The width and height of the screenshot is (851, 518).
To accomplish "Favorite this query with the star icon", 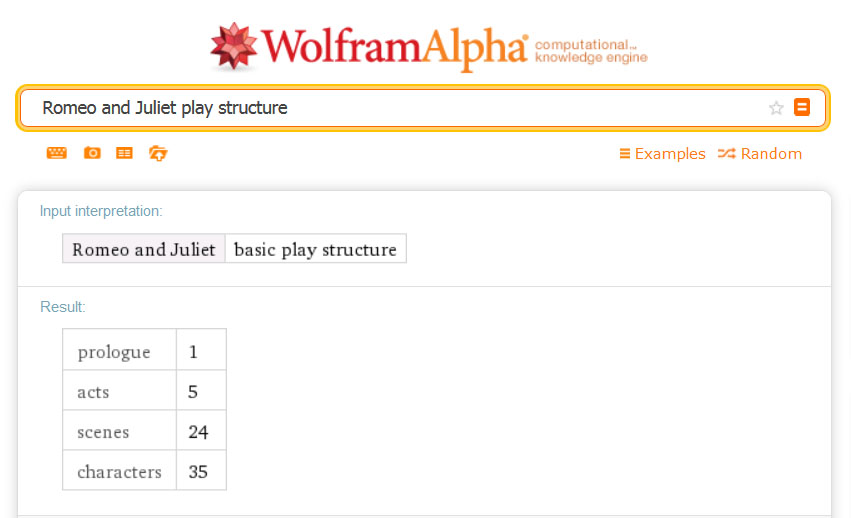I will point(776,108).
